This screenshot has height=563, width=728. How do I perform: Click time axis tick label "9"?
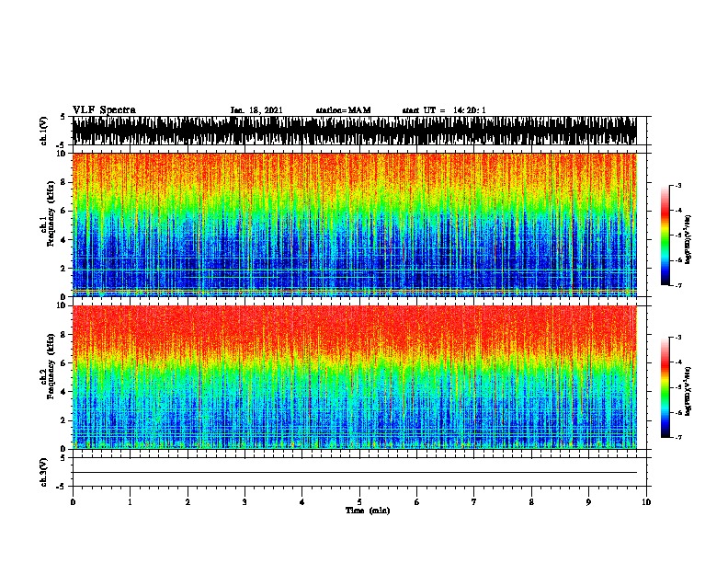pos(588,502)
